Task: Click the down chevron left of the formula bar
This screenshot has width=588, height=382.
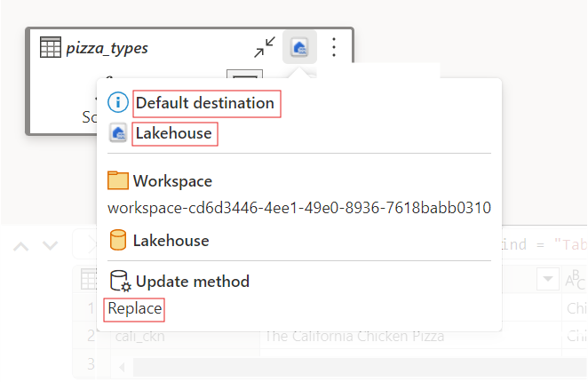Action: 51,246
